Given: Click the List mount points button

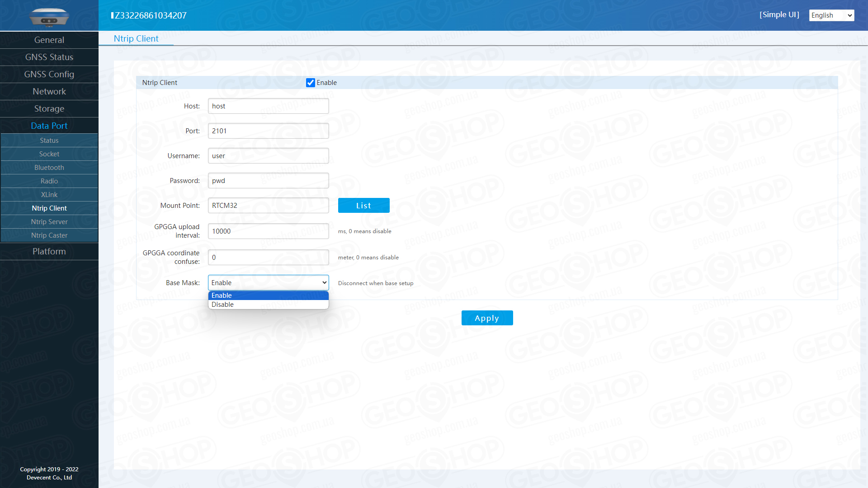Looking at the screenshot, I should (x=364, y=206).
